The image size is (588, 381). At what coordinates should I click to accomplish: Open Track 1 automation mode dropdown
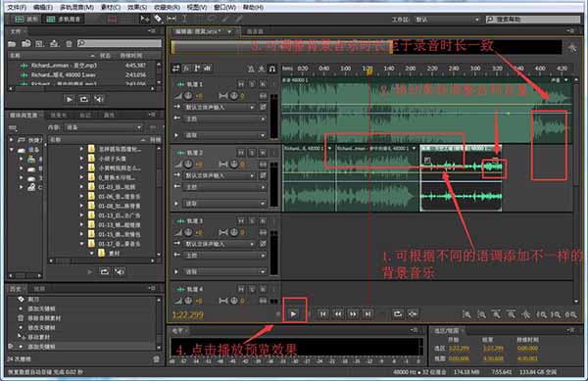(x=225, y=135)
